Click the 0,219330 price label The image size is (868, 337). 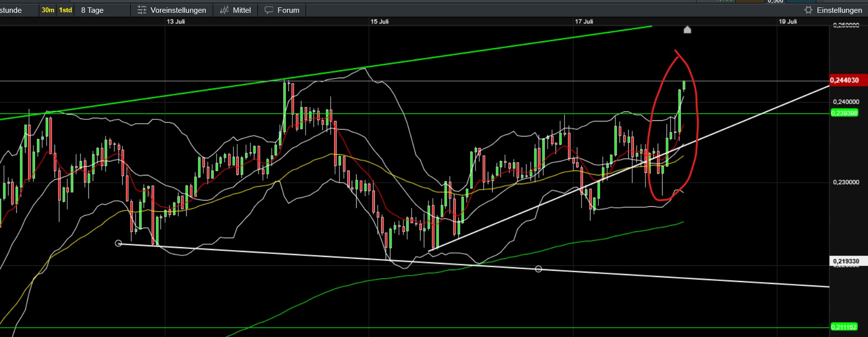point(848,261)
